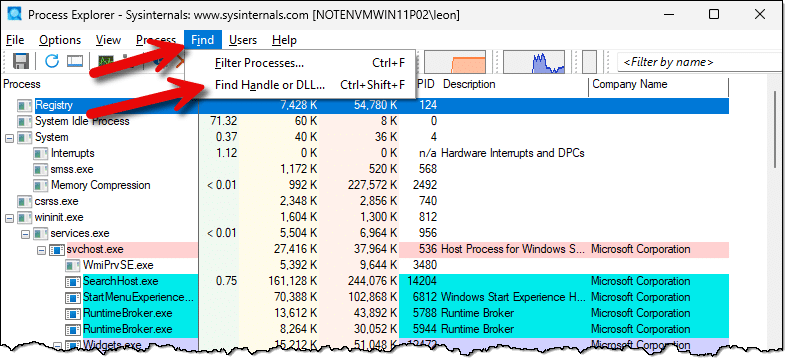Viewport: 788px width, 364px height.
Task: Select the Memory Compression process row
Action: pos(364,186)
